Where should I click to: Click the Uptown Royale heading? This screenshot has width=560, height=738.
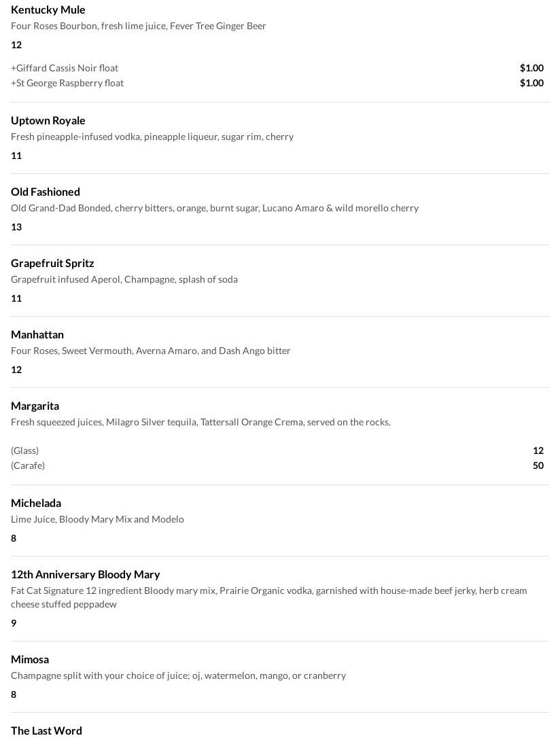(48, 120)
